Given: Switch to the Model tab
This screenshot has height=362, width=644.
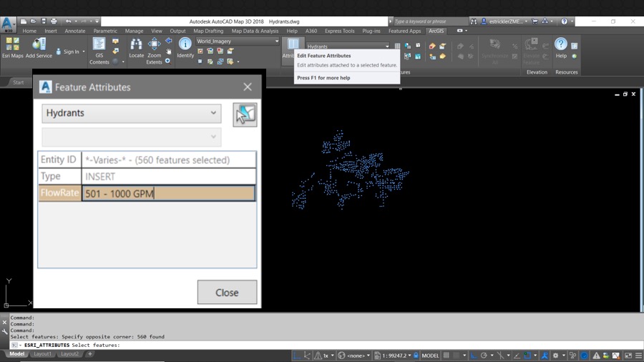Looking at the screenshot, I should click(17, 354).
